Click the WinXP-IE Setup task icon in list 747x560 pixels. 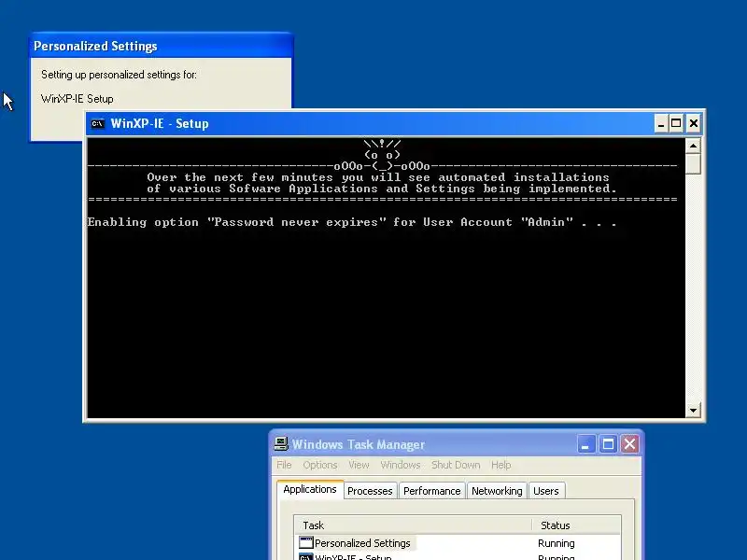306,556
